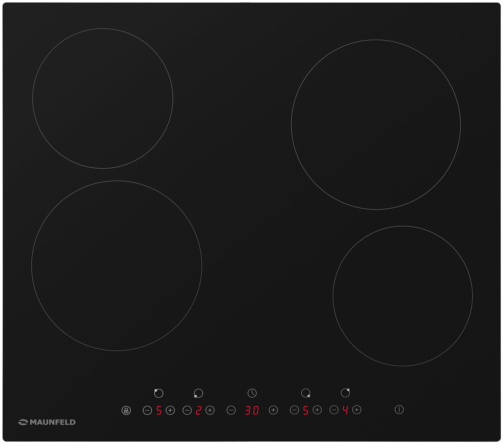
Task: Decrease top-left burner heat level
Action: [147, 410]
